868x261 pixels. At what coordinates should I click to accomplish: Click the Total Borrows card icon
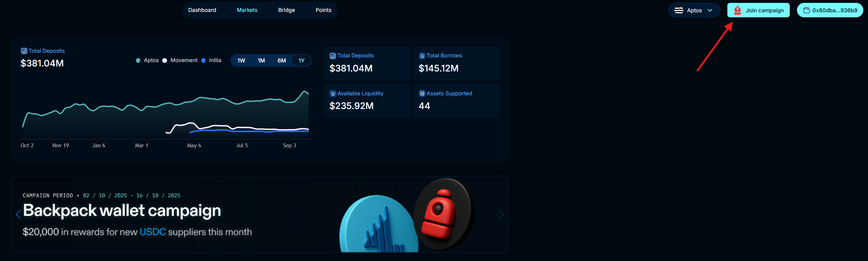point(422,56)
